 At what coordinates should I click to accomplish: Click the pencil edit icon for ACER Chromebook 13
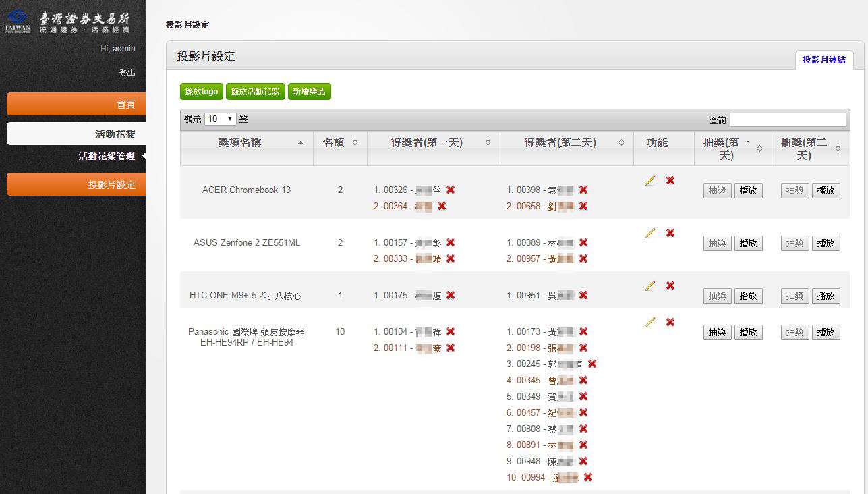[649, 180]
